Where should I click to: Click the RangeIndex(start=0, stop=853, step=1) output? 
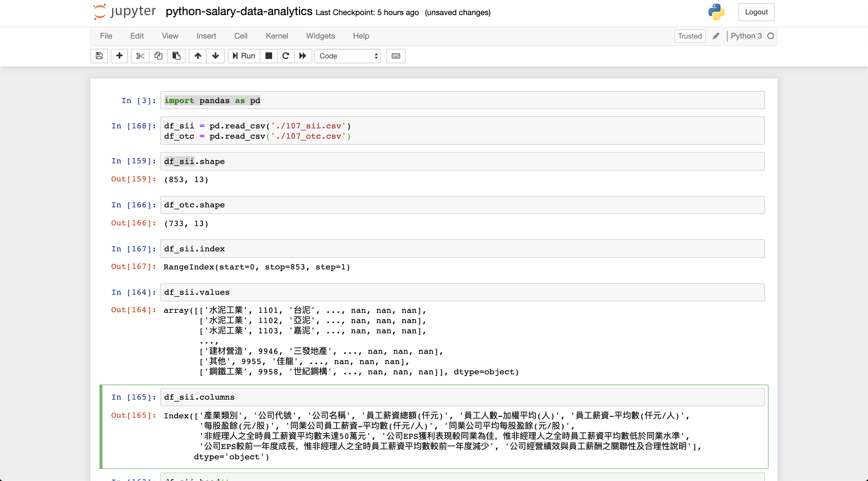(257, 267)
